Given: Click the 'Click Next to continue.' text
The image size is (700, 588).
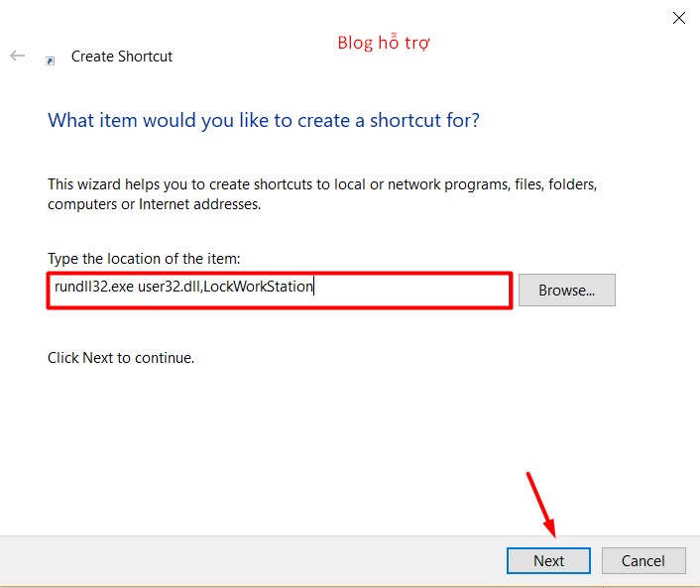Looking at the screenshot, I should (x=121, y=357).
